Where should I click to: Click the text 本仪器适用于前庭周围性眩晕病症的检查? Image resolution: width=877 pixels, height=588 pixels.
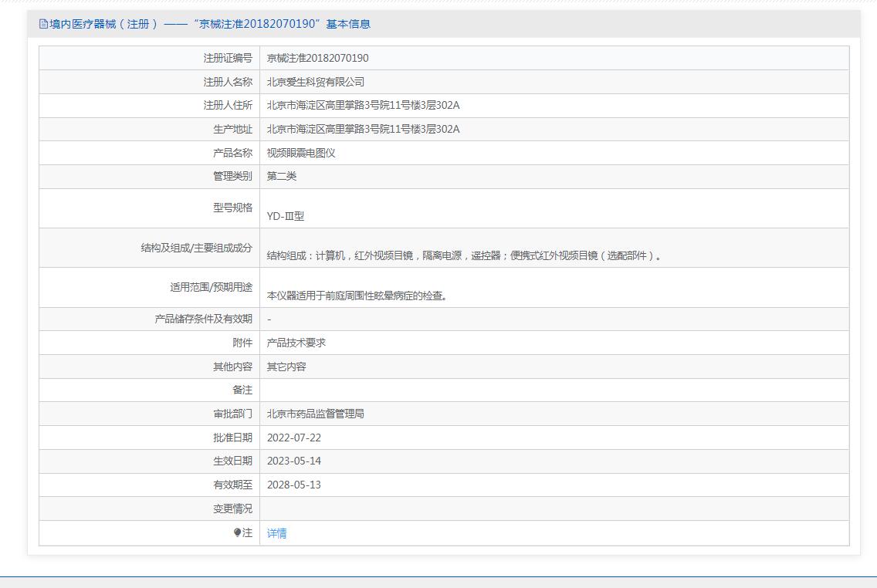[x=357, y=296]
